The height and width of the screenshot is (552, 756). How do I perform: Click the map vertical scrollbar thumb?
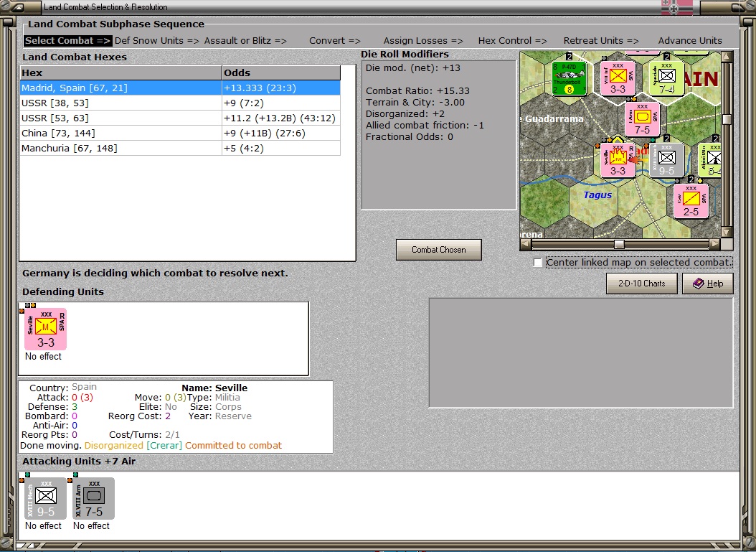point(727,119)
